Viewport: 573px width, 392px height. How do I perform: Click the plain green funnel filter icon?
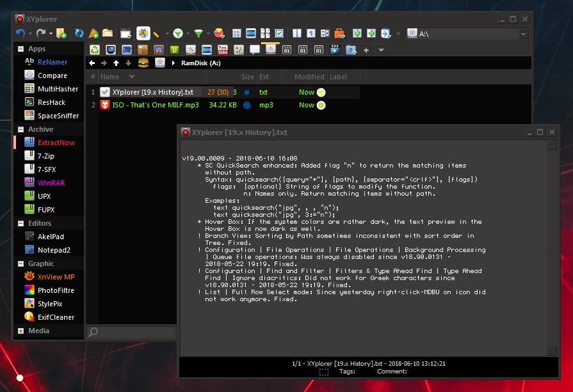pyautogui.click(x=198, y=34)
